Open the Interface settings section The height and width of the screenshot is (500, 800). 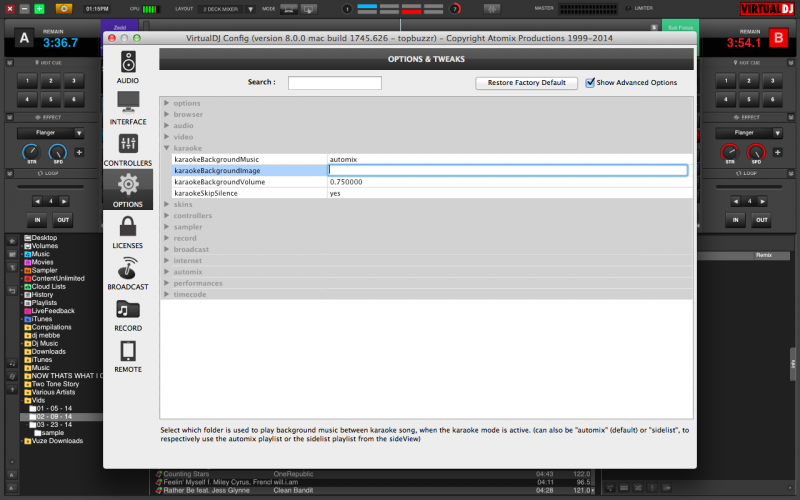click(128, 108)
